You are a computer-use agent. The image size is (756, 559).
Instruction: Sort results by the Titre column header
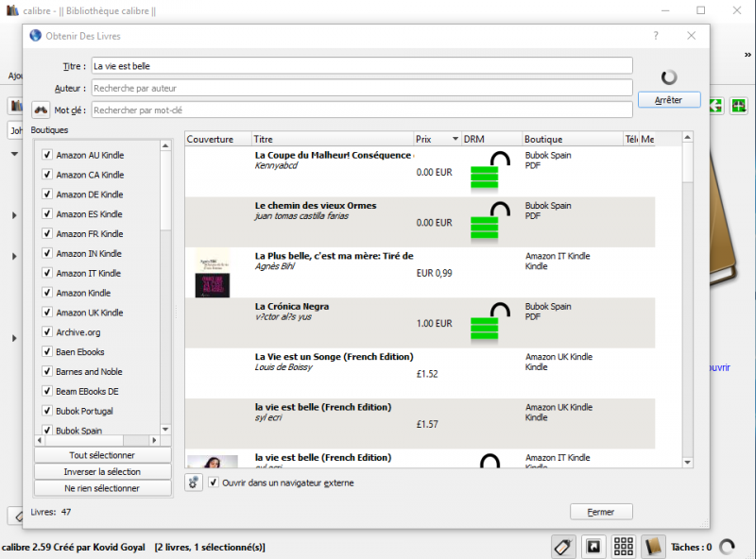pos(333,140)
